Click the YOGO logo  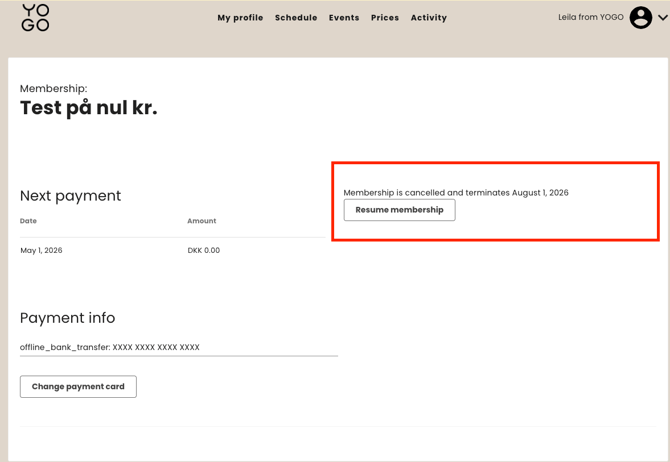pos(35,18)
